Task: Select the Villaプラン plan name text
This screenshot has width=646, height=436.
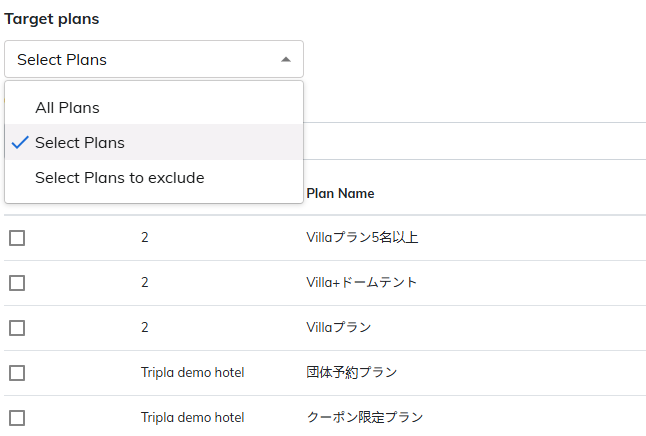Action: [x=339, y=327]
